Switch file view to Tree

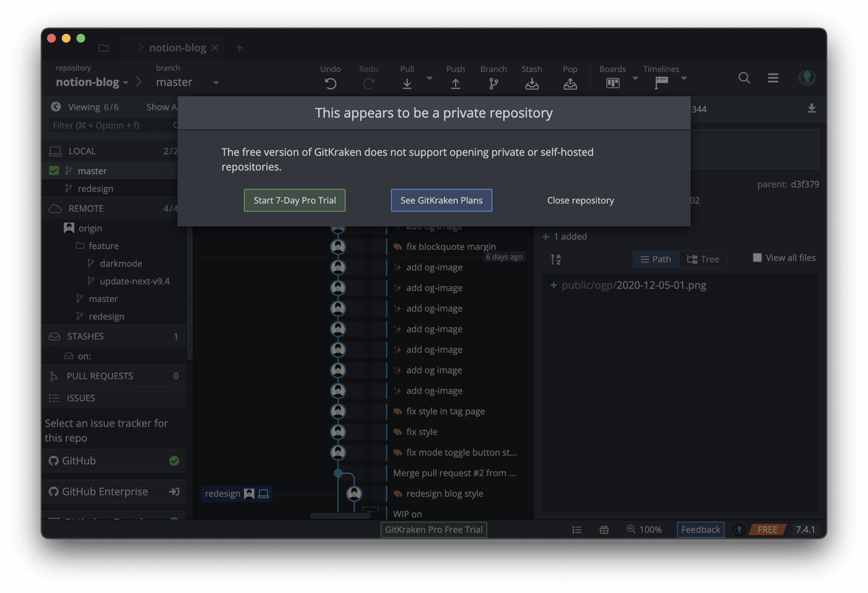(x=703, y=259)
